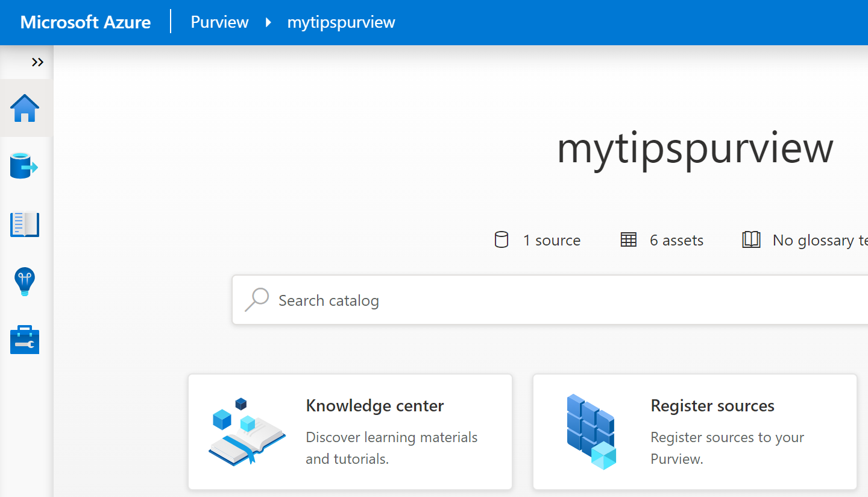Screen dimensions: 868x497
Task: Click the table icon beside 6 assets
Action: click(629, 240)
